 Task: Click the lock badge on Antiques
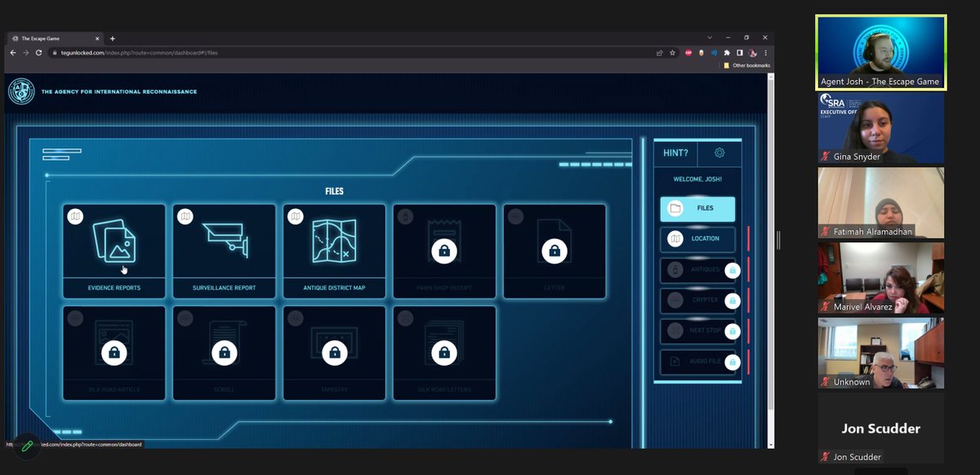point(733,270)
